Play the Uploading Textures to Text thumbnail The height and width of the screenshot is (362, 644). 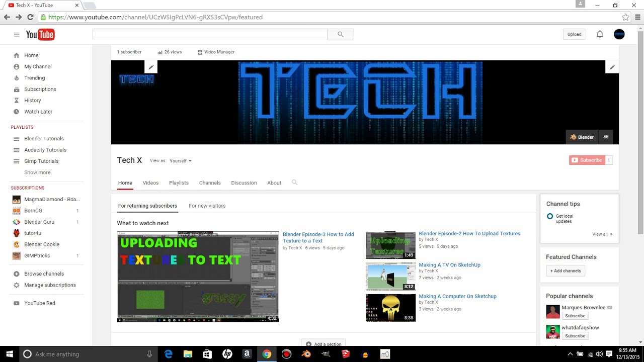(198, 277)
